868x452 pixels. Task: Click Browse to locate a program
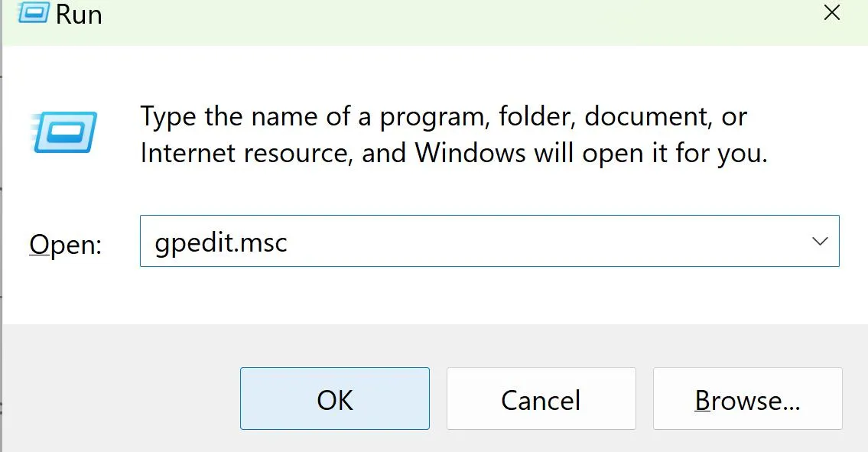[x=747, y=398]
